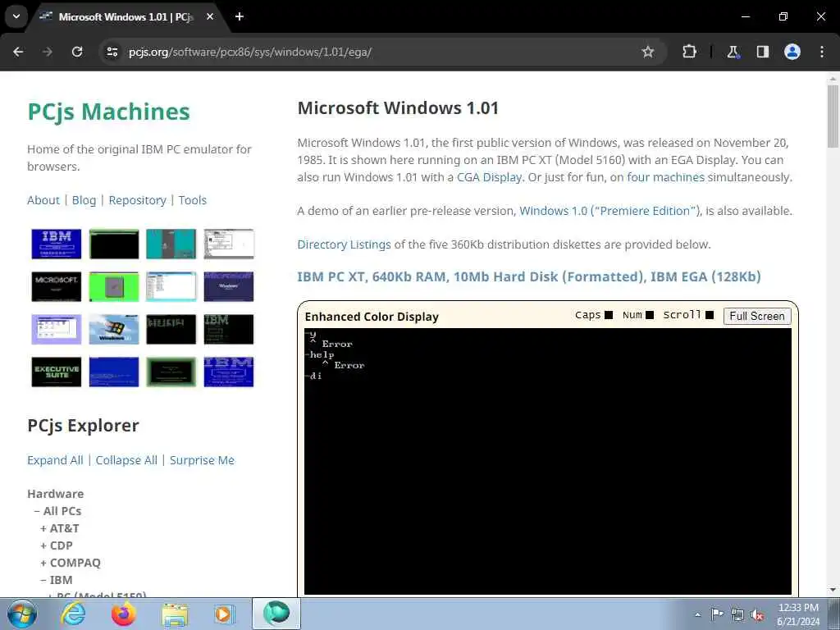Open the new tab plus button
Image resolution: width=840 pixels, height=630 pixels.
(240, 16)
